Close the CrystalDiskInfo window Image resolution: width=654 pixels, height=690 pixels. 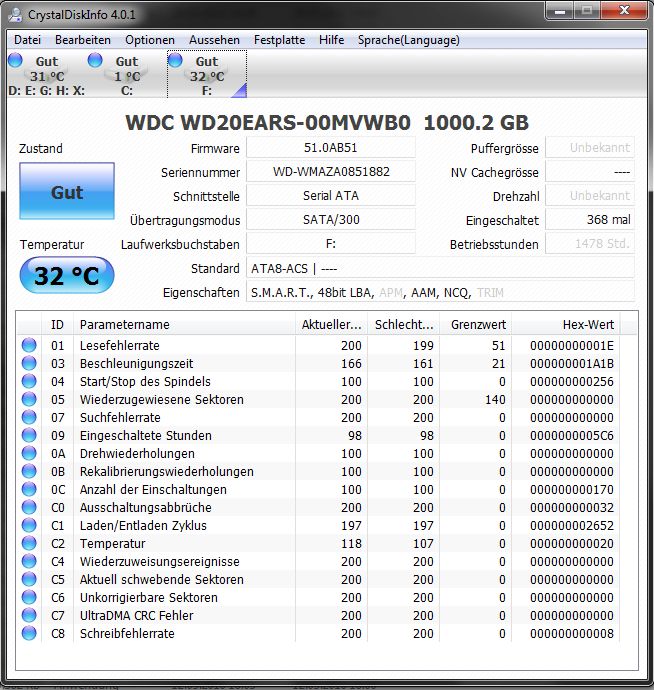pos(624,11)
